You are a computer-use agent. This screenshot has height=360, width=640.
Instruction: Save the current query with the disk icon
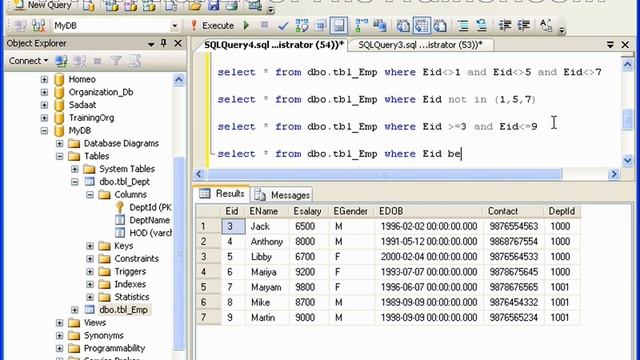click(213, 6)
